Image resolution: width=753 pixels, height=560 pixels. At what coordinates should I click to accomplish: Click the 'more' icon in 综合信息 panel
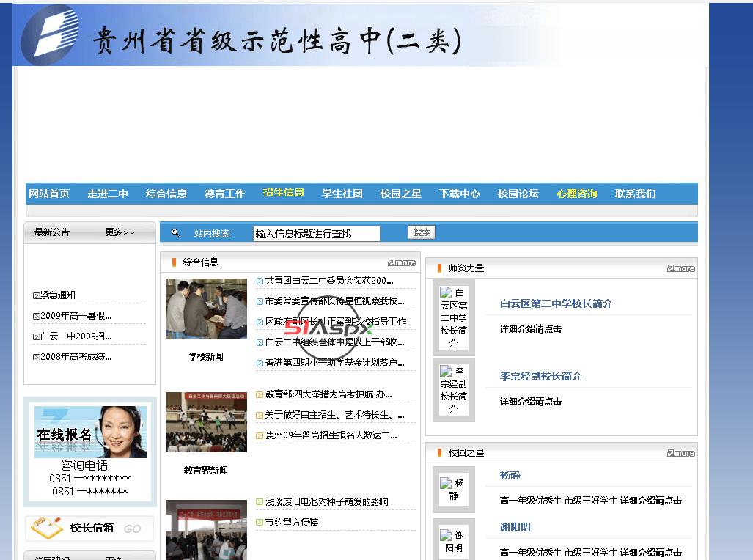point(402,262)
